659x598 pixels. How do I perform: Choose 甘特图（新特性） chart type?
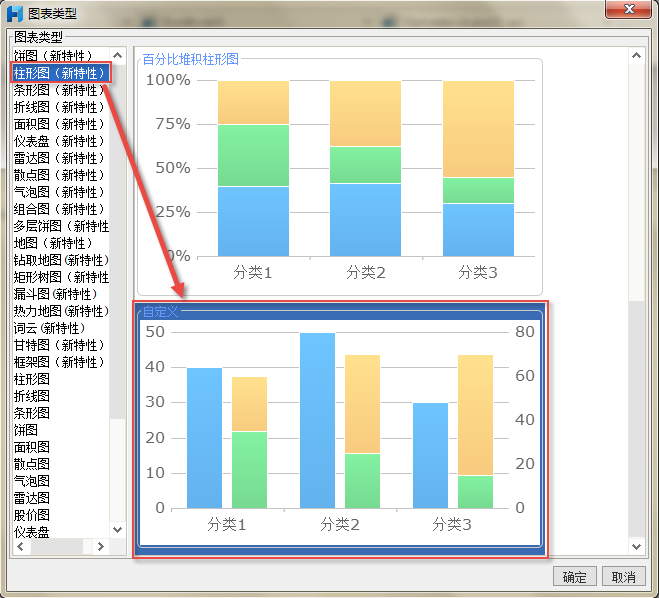click(59, 345)
